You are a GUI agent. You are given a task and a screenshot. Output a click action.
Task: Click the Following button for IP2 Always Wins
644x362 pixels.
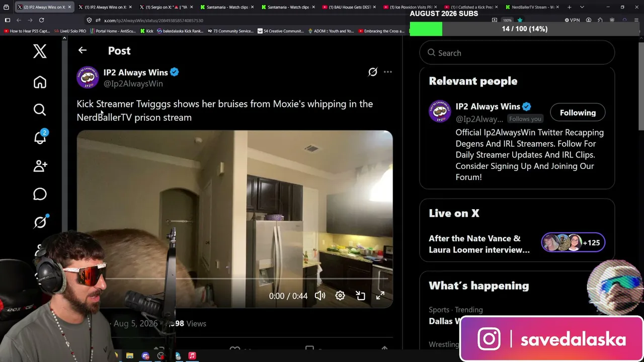coord(578,113)
